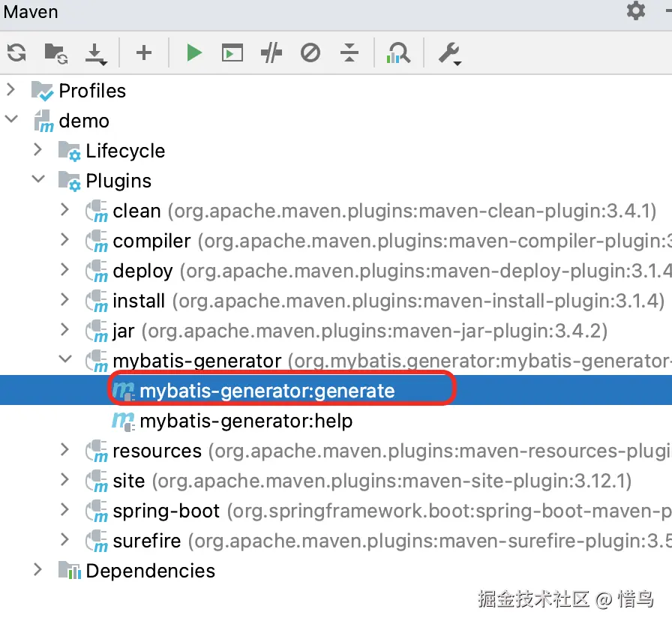672x627 pixels.
Task: Click the install plugin icon
Action: click(x=97, y=301)
